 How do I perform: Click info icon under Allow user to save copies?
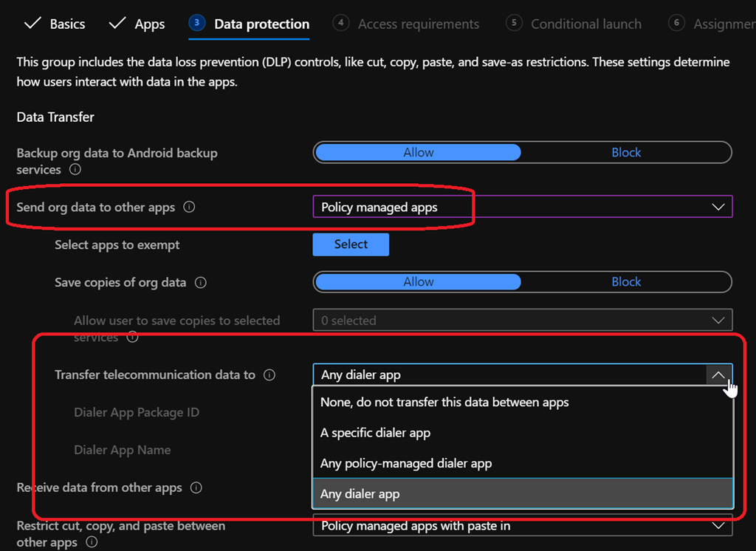click(x=132, y=338)
